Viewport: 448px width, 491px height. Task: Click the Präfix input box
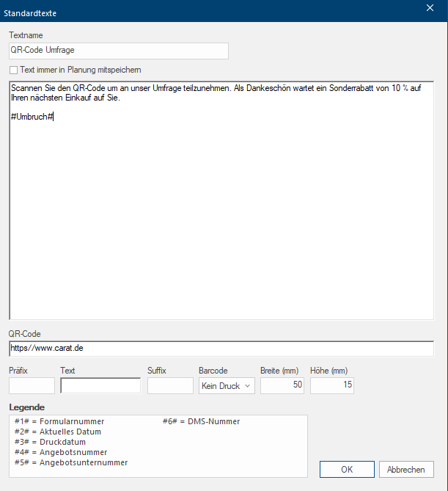click(32, 385)
